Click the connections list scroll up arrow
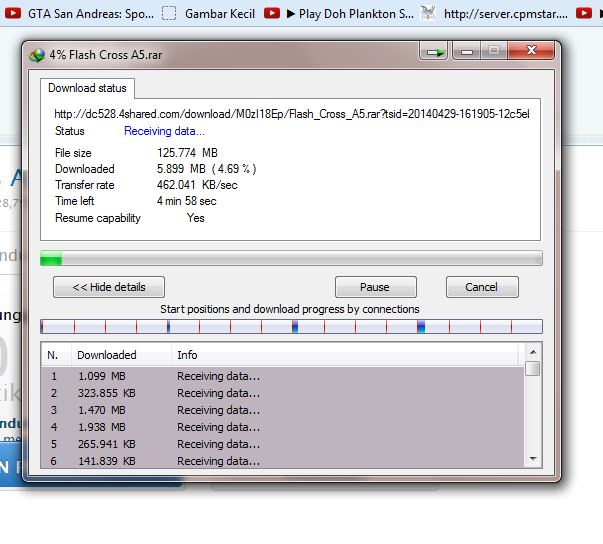 click(533, 352)
